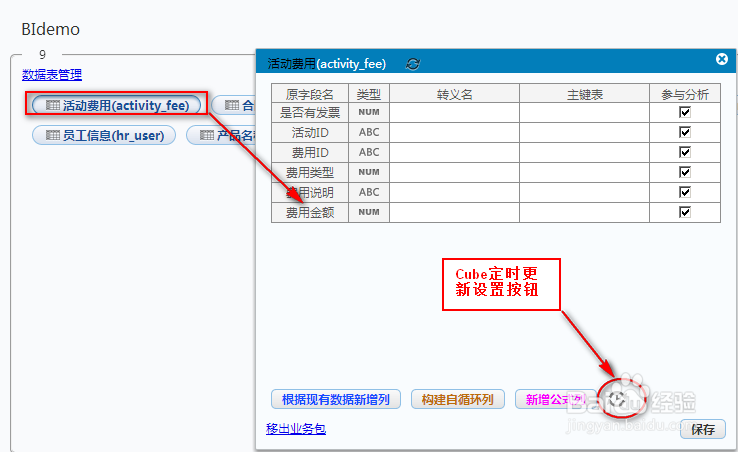Toggle 参与分析 checkbox for 费用ID row
The height and width of the screenshot is (452, 738).
(x=685, y=152)
